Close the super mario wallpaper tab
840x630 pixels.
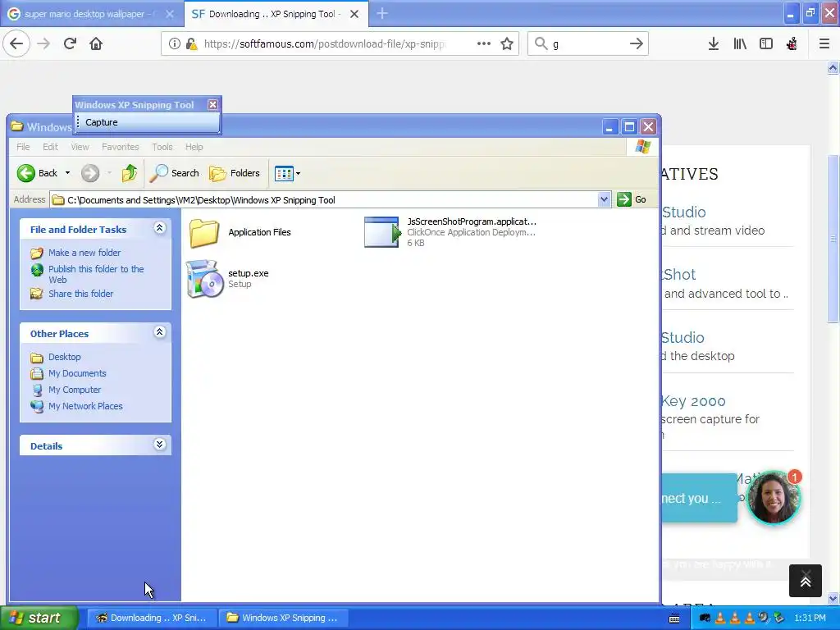pyautogui.click(x=169, y=14)
